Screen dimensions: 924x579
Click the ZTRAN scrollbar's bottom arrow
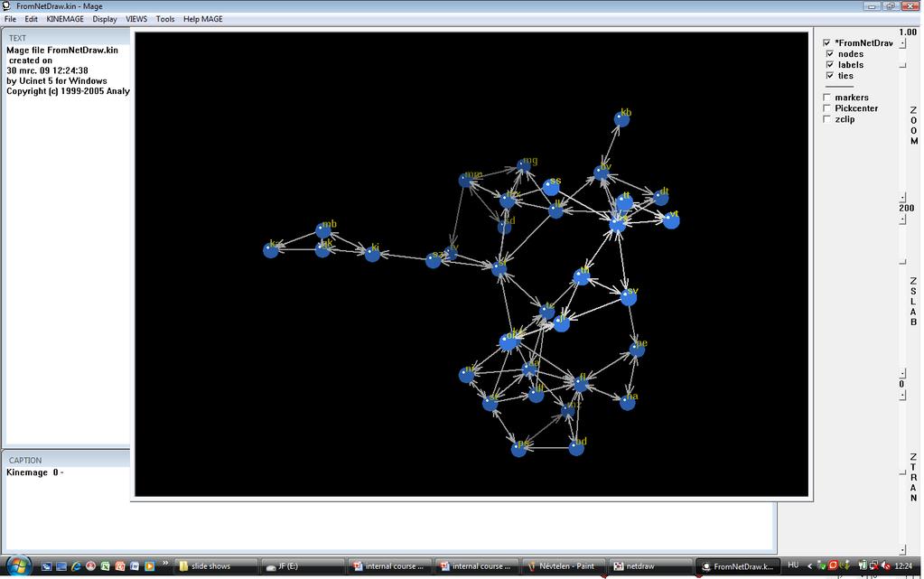(903, 549)
